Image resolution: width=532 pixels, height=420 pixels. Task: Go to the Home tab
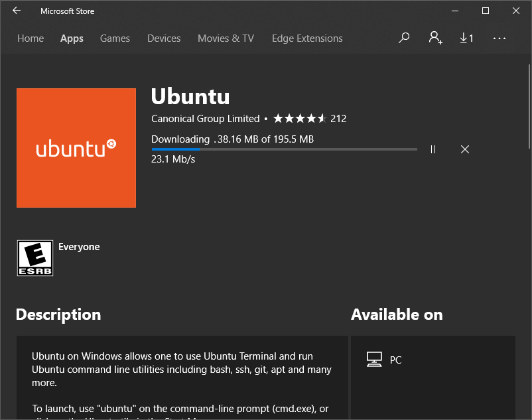coord(31,38)
